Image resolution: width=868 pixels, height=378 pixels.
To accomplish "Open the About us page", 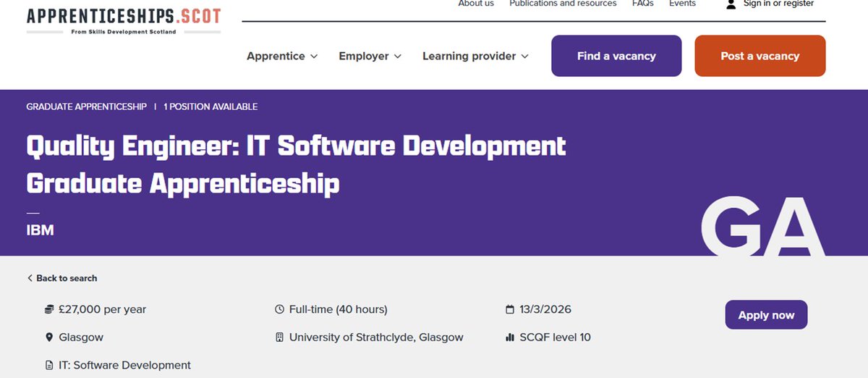I will pyautogui.click(x=476, y=4).
